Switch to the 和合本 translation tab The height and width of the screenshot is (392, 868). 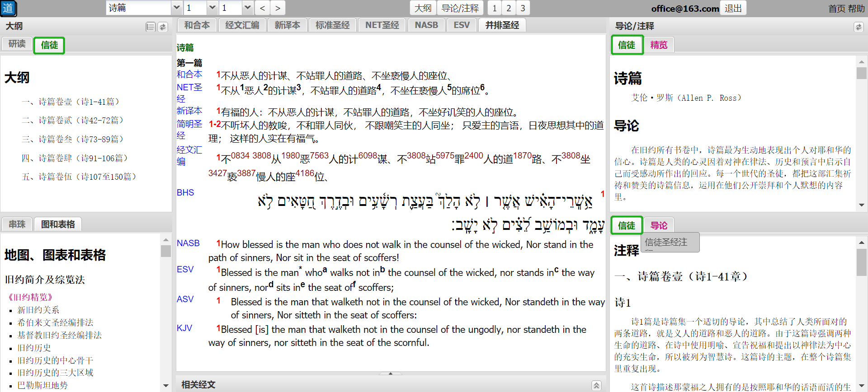[x=197, y=25]
